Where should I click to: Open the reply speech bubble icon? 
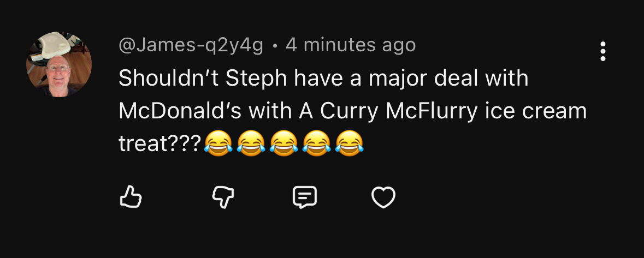pos(304,197)
